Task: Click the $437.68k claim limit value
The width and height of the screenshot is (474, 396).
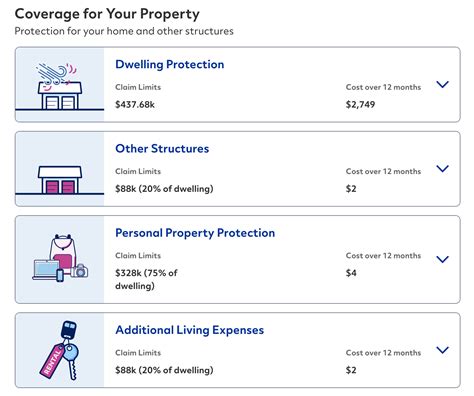Action: coord(135,105)
